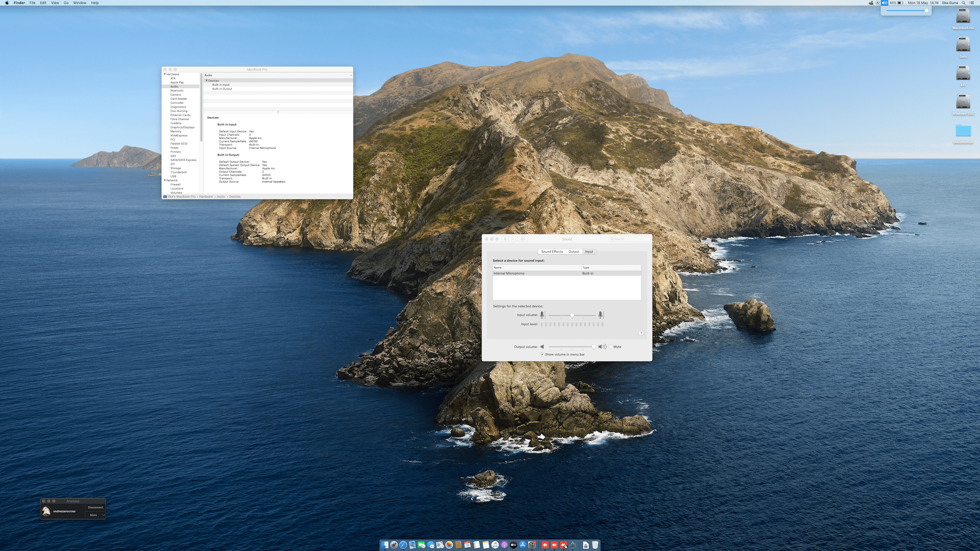Viewport: 980px width, 551px height.
Task: Uncheck Show volume in menu bar
Action: pyautogui.click(x=542, y=355)
